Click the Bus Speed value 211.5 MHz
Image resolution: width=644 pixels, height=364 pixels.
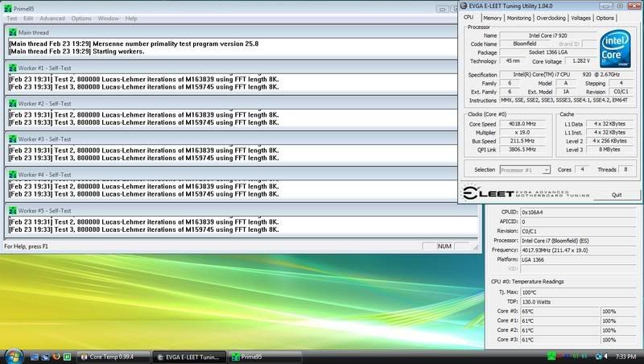pyautogui.click(x=522, y=141)
